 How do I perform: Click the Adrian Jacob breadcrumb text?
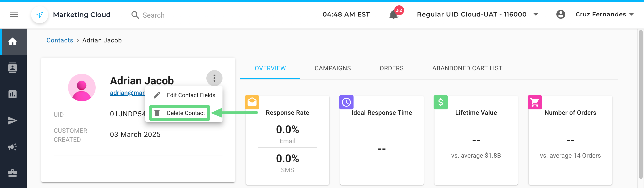point(102,40)
